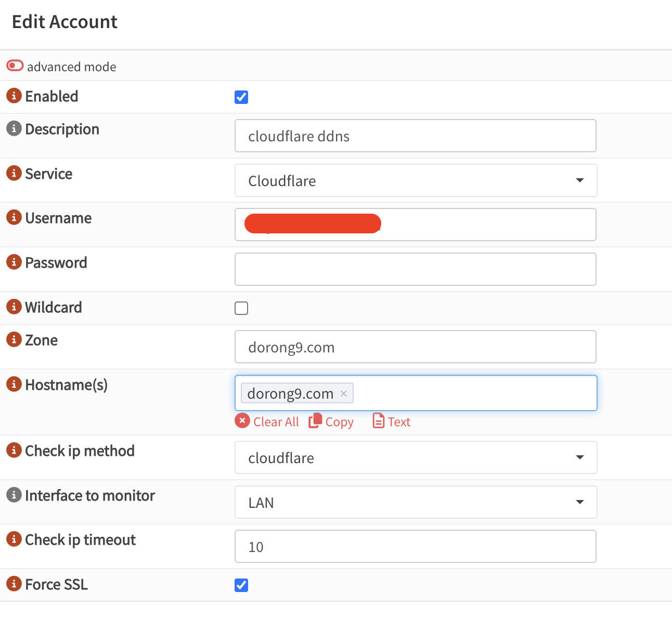Expand the Check ip method dropdown
The width and height of the screenshot is (672, 631).
click(415, 457)
